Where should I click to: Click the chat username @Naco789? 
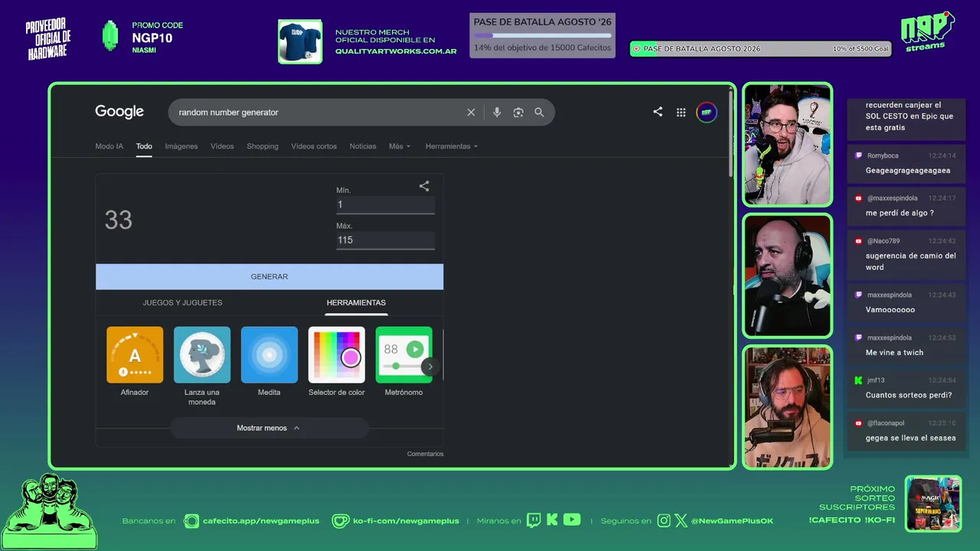click(884, 241)
